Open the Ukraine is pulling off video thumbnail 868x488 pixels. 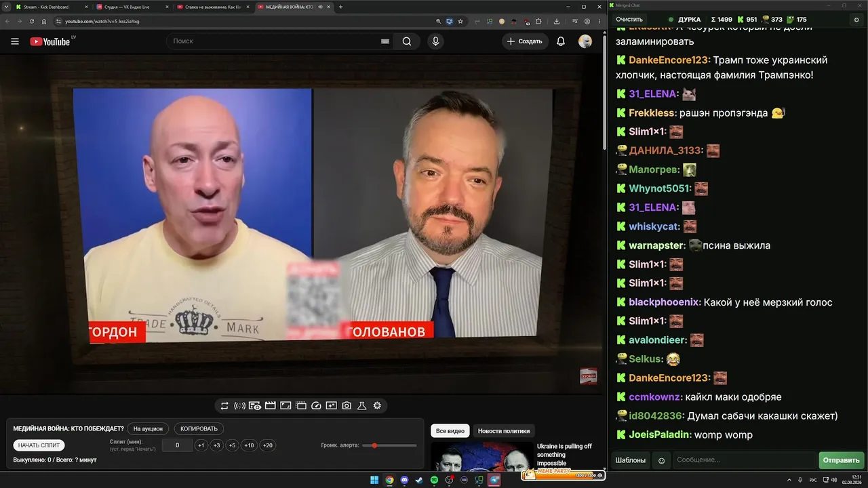click(x=481, y=456)
